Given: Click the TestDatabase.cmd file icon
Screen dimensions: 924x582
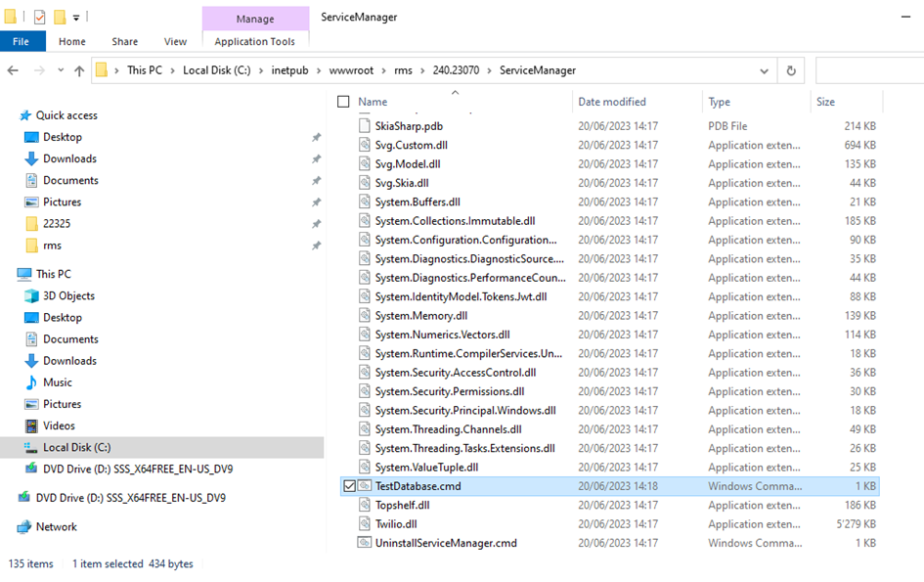Looking at the screenshot, I should [x=364, y=486].
